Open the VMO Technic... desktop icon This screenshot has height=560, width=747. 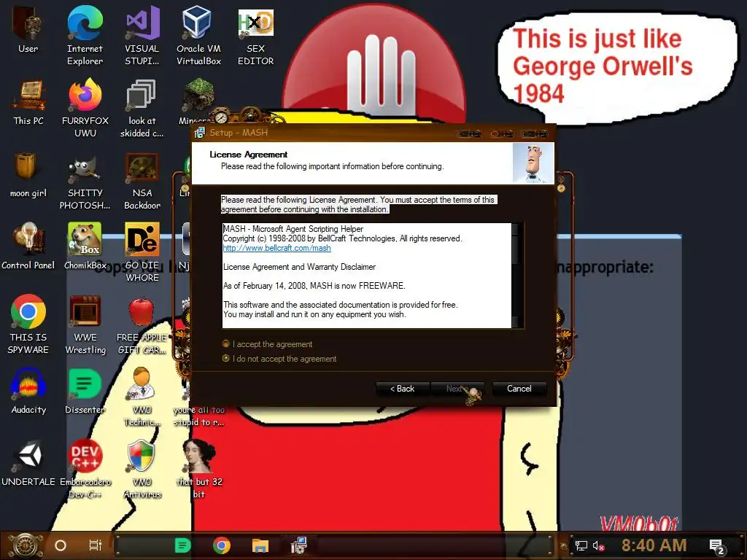pyautogui.click(x=142, y=397)
